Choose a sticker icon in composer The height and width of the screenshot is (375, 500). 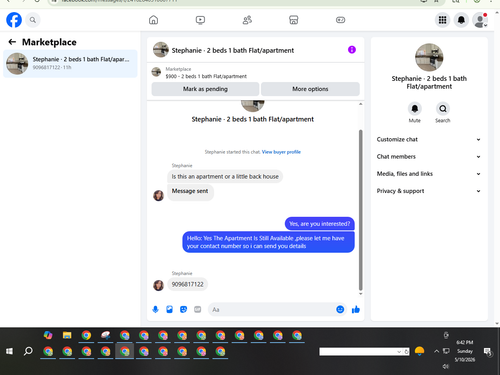click(183, 310)
